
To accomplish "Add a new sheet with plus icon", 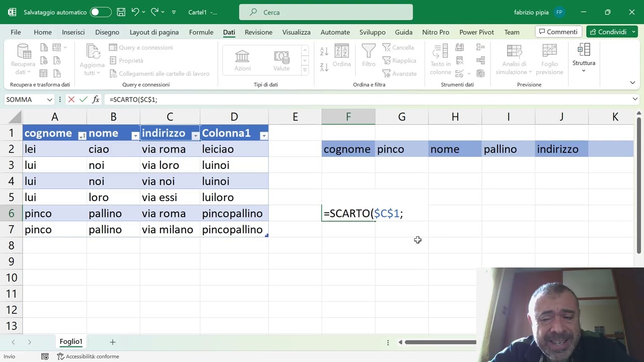I will [113, 342].
